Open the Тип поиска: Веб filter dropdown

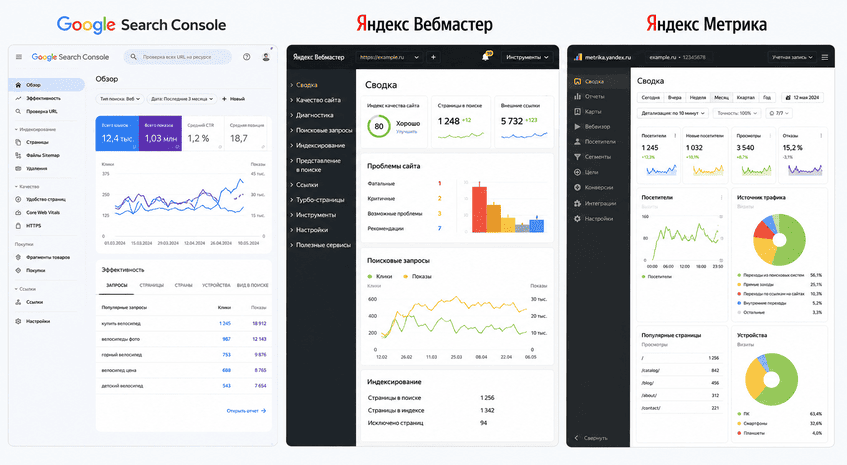120,99
